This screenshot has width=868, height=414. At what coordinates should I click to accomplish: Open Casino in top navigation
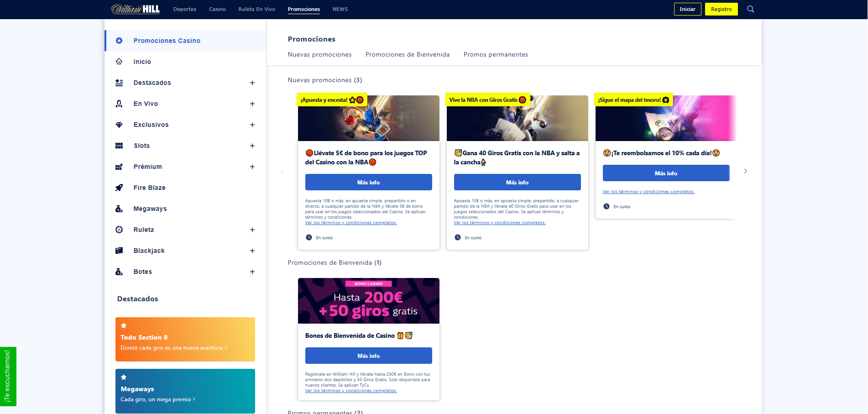(x=217, y=9)
